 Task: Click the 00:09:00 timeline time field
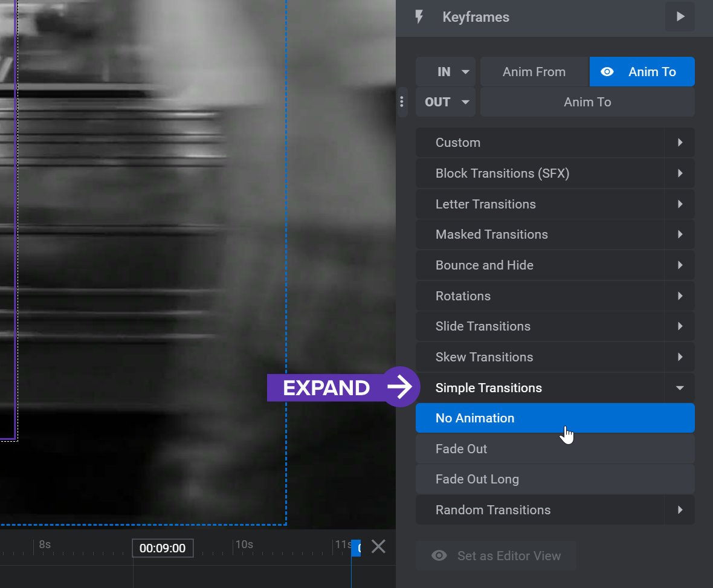(163, 548)
